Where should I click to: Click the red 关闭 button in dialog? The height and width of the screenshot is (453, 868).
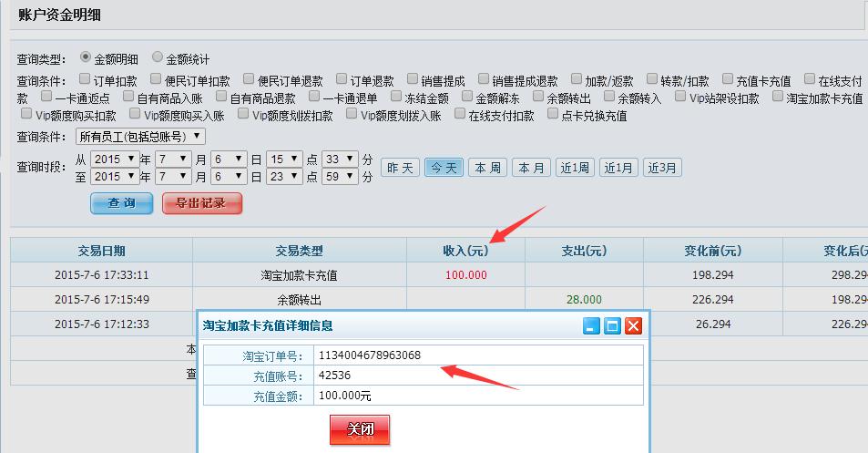pyautogui.click(x=360, y=429)
